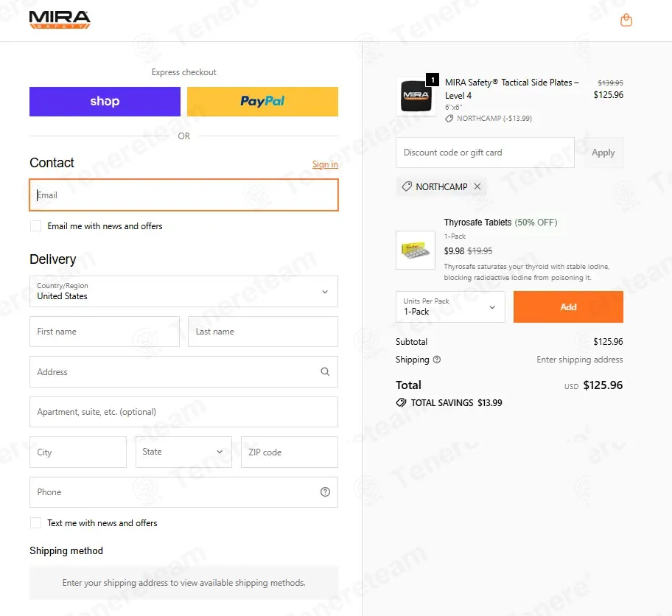Click the Enter shipping address text
The width and height of the screenshot is (672, 616).
point(580,360)
